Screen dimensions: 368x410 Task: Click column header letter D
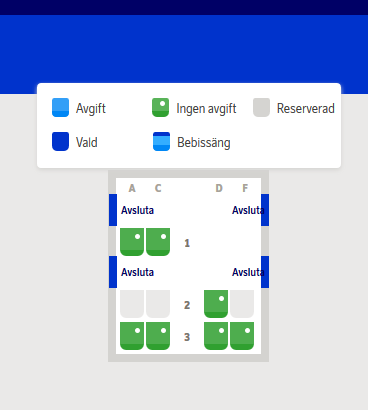click(219, 188)
